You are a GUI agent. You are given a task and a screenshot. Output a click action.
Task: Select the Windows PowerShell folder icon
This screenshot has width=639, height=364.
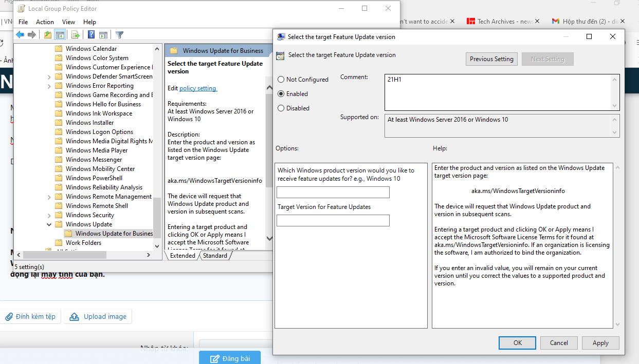59,178
